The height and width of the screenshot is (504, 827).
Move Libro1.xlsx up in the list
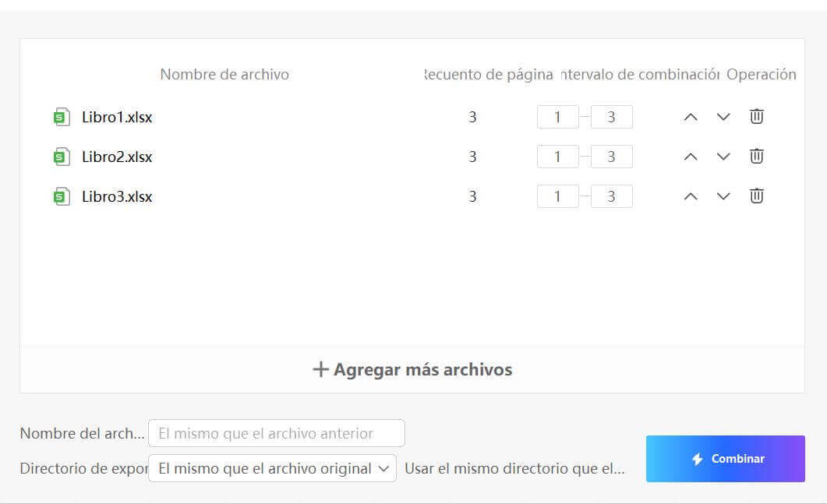pyautogui.click(x=691, y=117)
